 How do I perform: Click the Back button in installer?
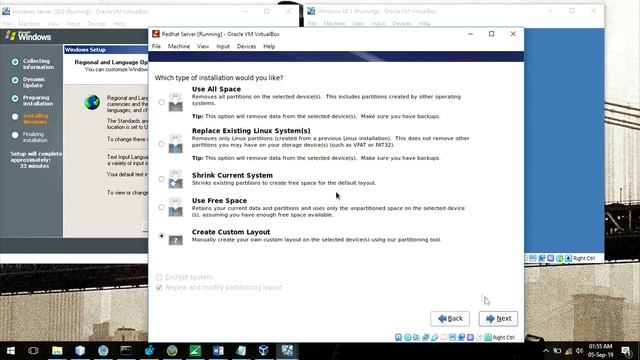pos(450,318)
